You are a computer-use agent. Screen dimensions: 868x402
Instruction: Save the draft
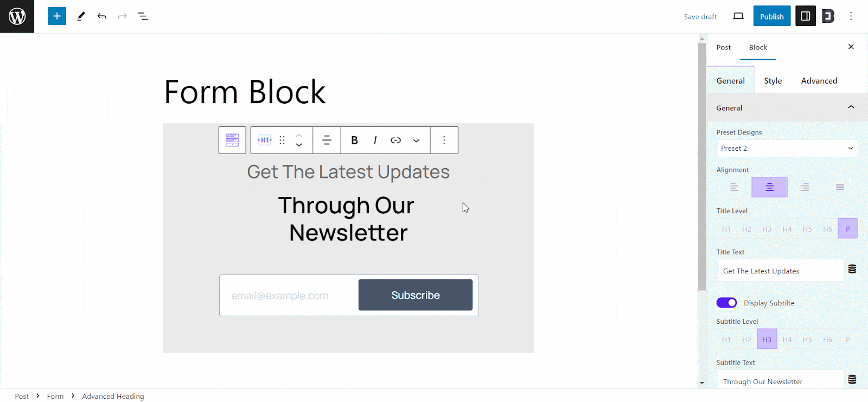(699, 16)
